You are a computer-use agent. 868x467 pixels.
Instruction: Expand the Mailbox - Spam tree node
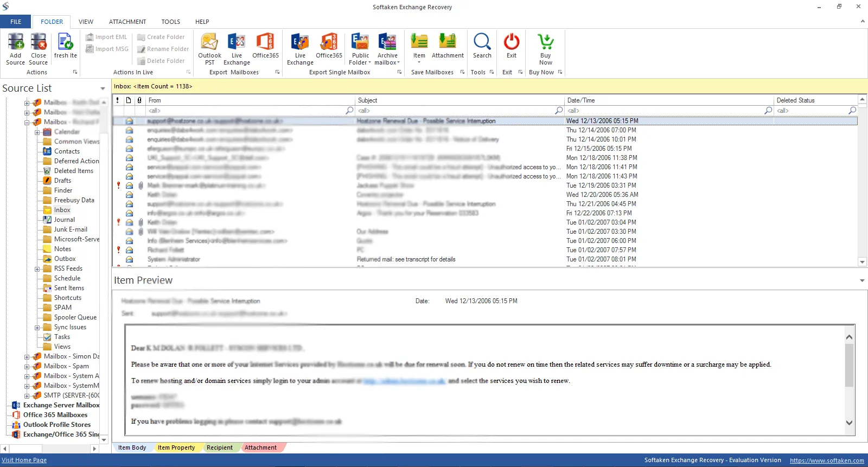[x=27, y=366]
